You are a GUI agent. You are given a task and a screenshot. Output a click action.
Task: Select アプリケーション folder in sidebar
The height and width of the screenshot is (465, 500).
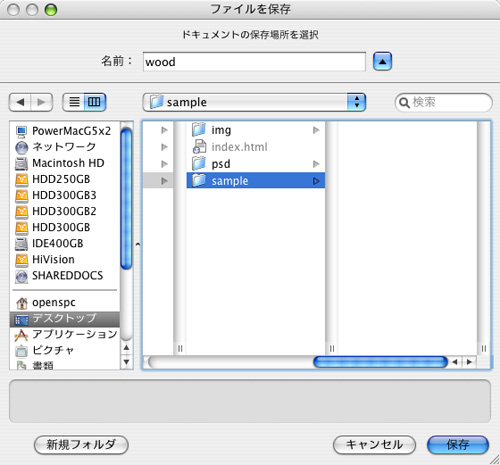tap(65, 334)
